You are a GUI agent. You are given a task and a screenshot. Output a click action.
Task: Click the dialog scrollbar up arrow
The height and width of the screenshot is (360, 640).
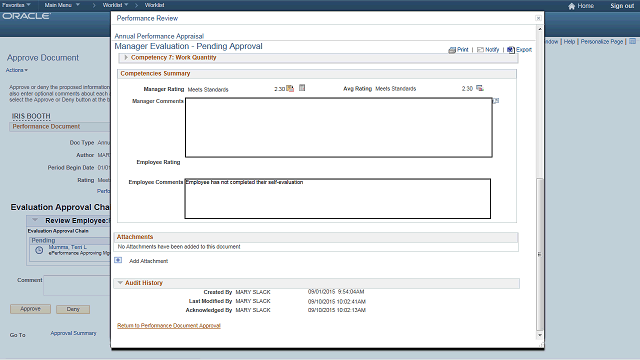tap(540, 29)
